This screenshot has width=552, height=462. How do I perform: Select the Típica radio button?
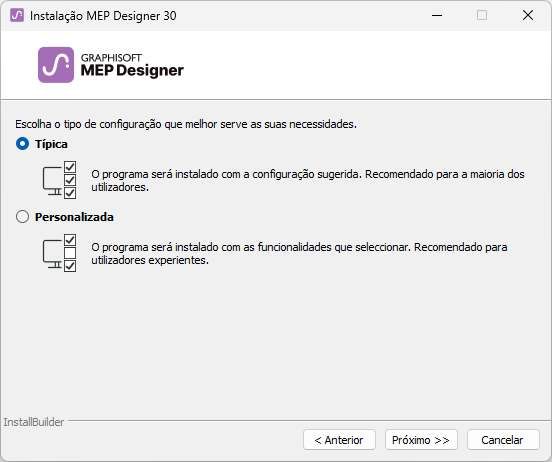pyautogui.click(x=23, y=144)
